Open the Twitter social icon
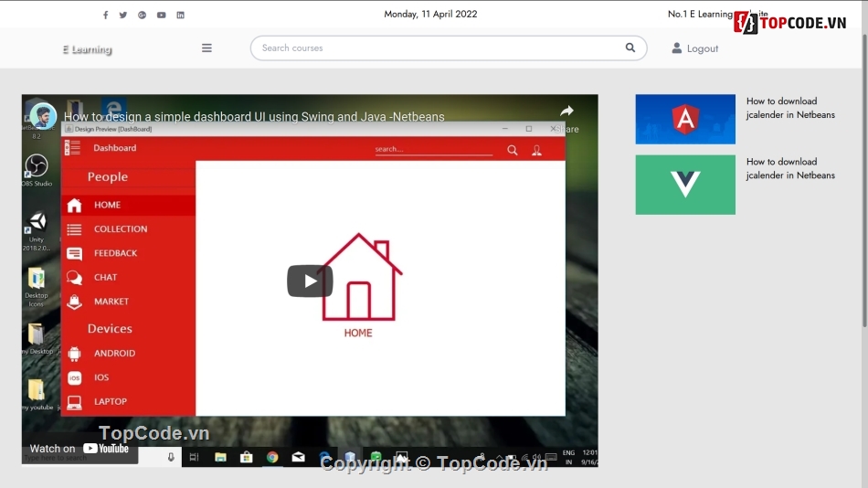The width and height of the screenshot is (868, 488). [123, 15]
